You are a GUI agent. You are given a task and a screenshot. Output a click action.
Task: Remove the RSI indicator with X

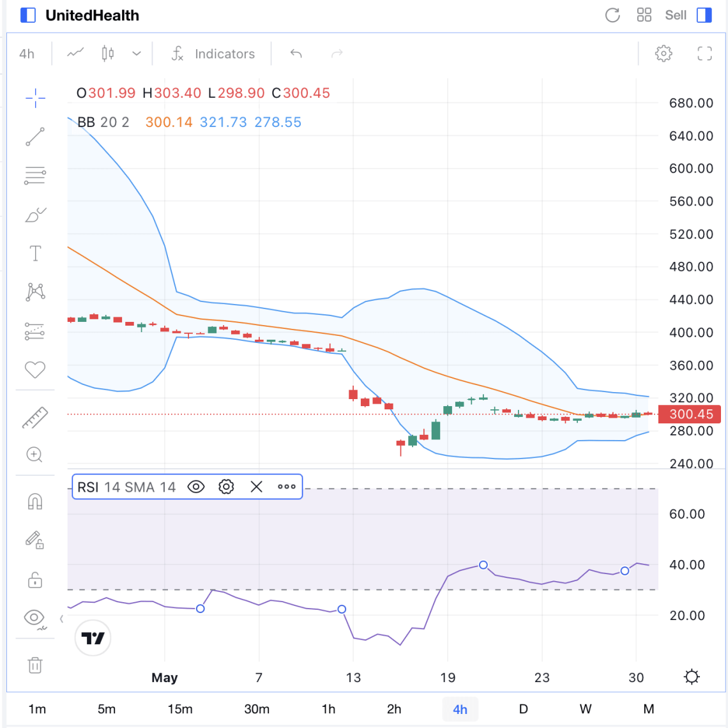coord(256,487)
